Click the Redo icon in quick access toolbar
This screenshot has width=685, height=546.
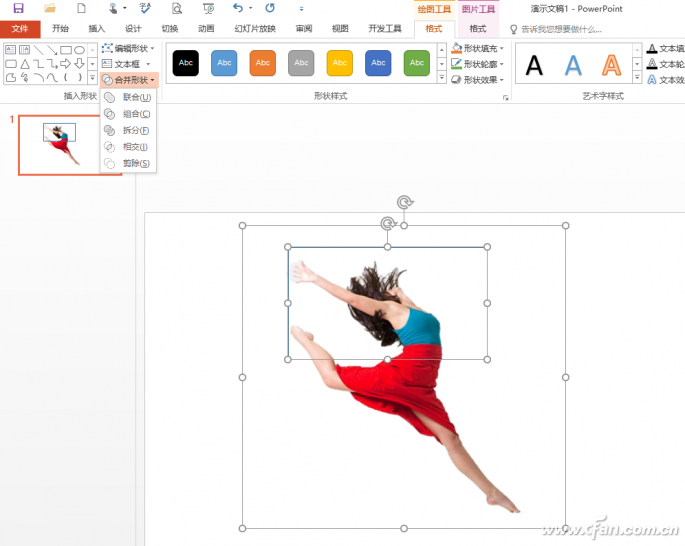click(x=270, y=8)
